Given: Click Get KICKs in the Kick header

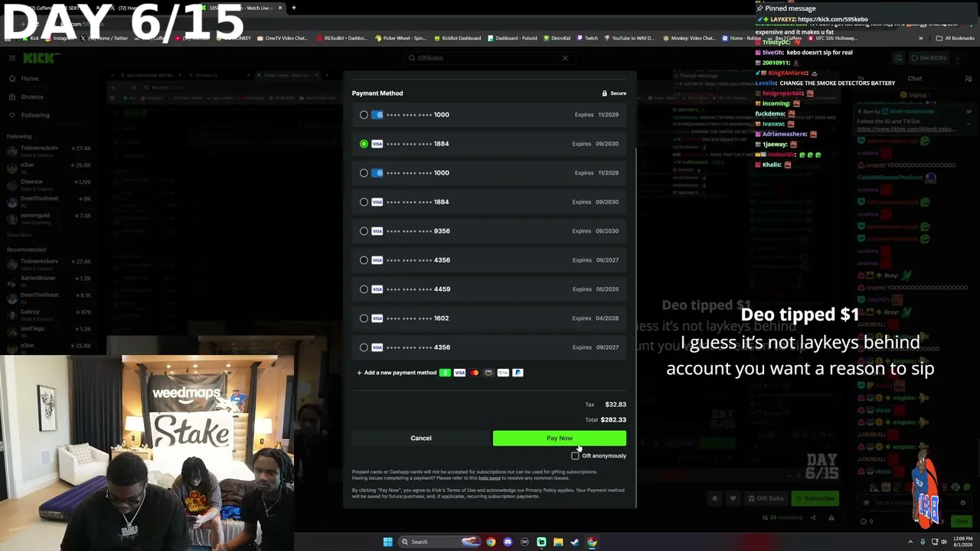Looking at the screenshot, I should click(x=928, y=58).
